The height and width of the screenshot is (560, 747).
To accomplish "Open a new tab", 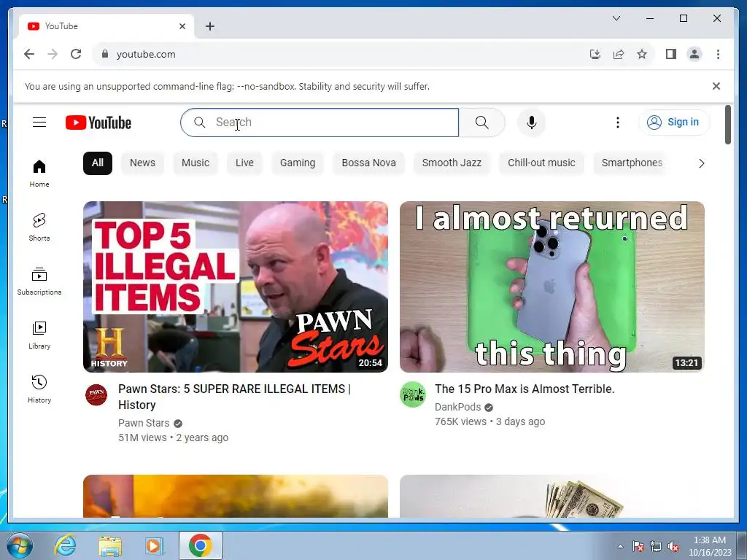I will [209, 26].
